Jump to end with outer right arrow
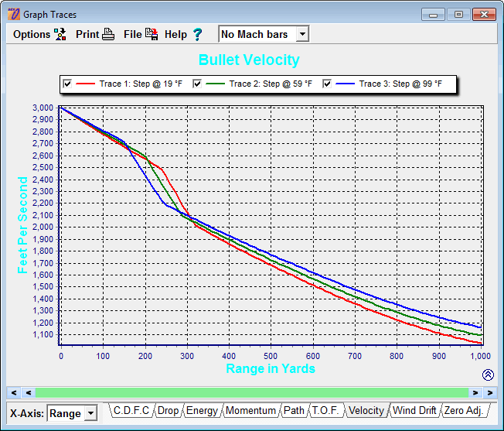This screenshot has height=431, width=504. pyautogui.click(x=490, y=392)
